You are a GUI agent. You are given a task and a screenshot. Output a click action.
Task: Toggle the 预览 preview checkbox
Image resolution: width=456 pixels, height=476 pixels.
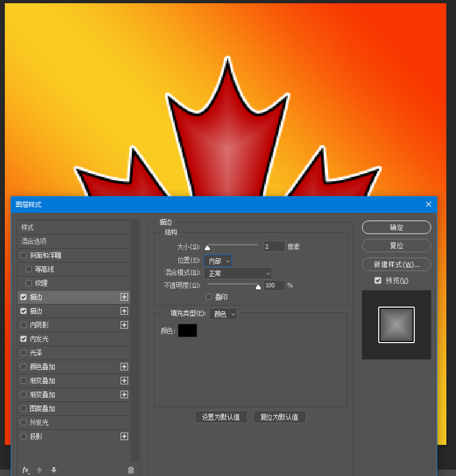tap(378, 280)
